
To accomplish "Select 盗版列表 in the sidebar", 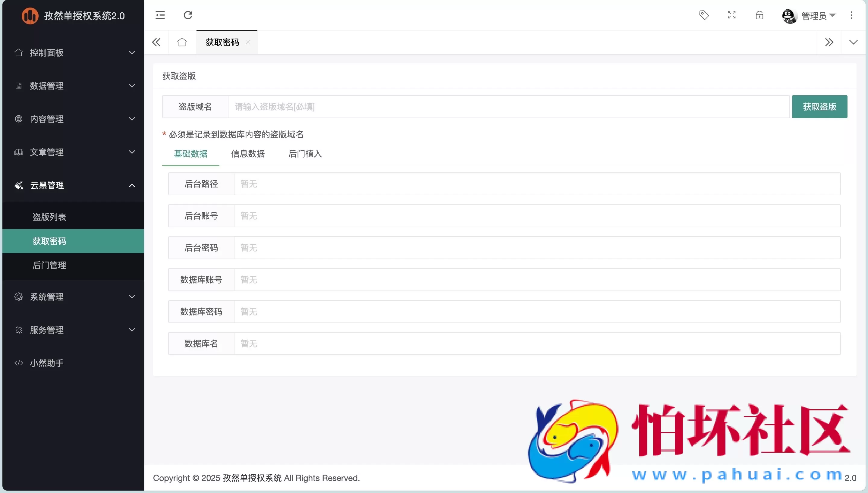I will [49, 217].
